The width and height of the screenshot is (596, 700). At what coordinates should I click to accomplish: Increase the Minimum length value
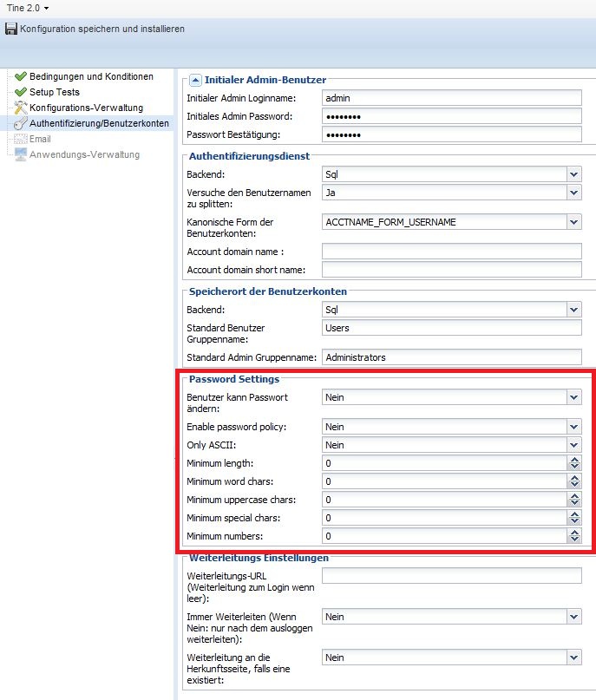point(573,460)
